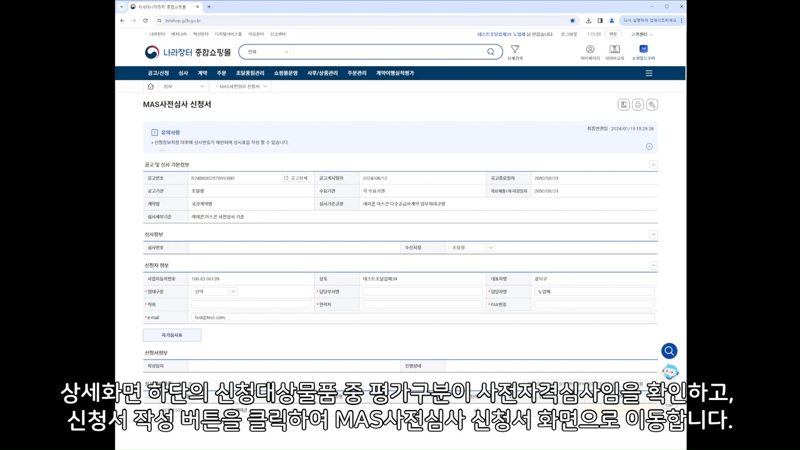Click the 나라장터 종합쇼핑몰 logo
This screenshot has width=800, height=450.
[188, 52]
